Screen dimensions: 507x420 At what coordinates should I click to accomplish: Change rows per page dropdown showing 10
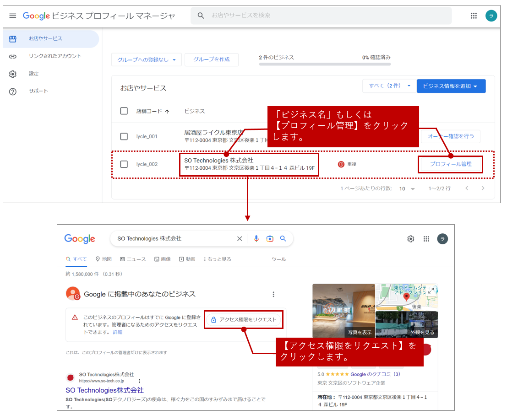[x=407, y=188]
